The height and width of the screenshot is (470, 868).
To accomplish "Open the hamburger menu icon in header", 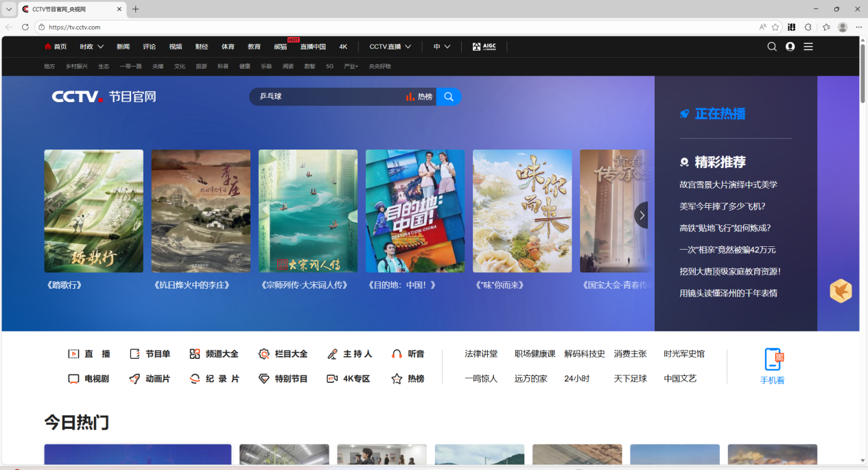I will click(x=808, y=47).
